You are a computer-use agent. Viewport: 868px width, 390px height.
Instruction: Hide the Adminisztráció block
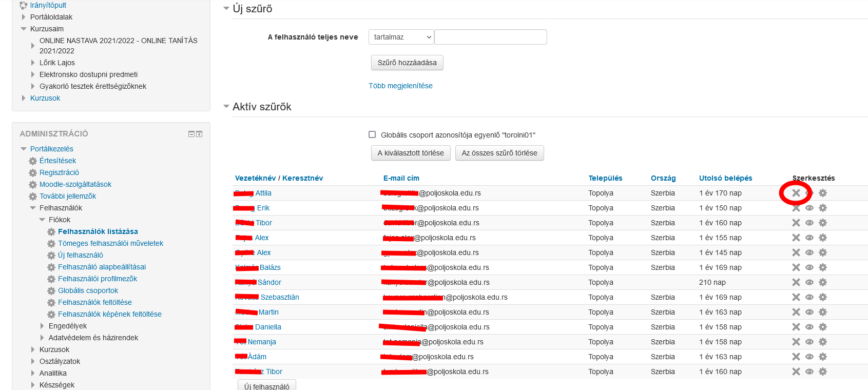point(191,134)
